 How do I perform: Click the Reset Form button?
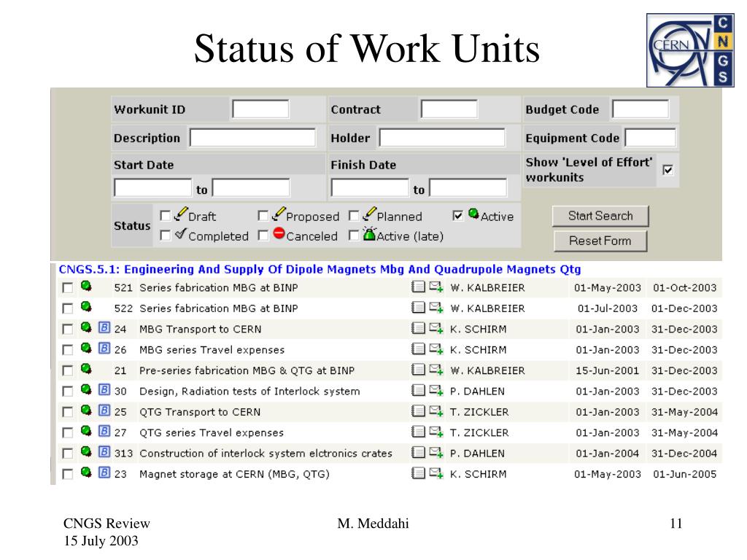click(x=600, y=241)
